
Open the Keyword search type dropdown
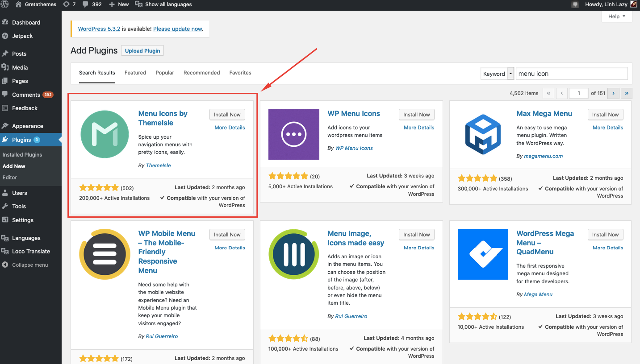point(498,74)
